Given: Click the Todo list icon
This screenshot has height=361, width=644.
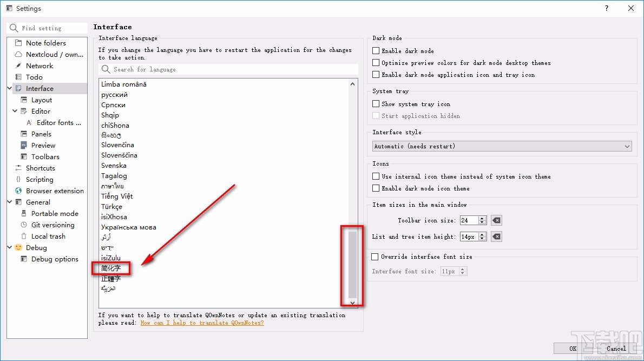Looking at the screenshot, I should [x=18, y=77].
